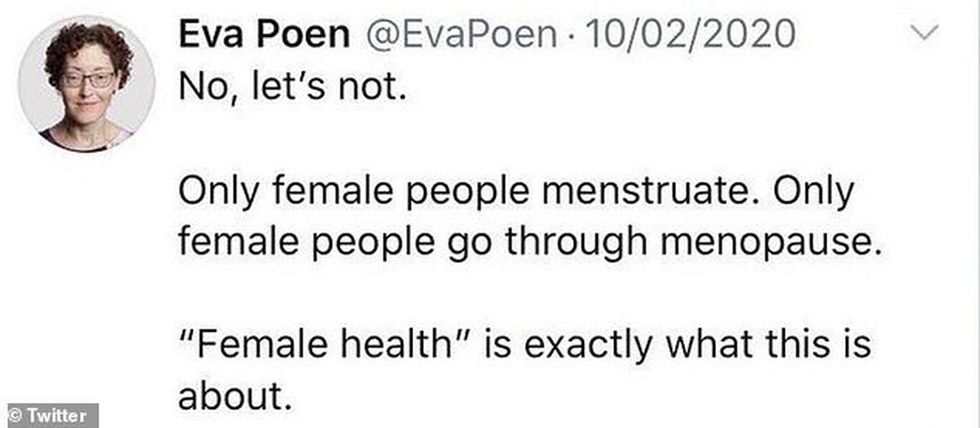Click the "© Twitter" credit label
This screenshot has width=980, height=428.
[49, 415]
